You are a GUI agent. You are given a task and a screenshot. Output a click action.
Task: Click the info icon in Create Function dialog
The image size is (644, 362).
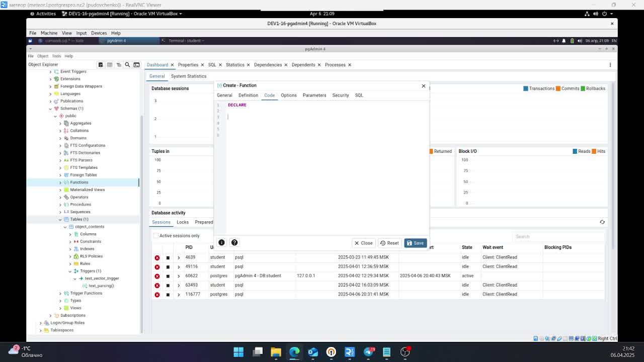coord(221,242)
